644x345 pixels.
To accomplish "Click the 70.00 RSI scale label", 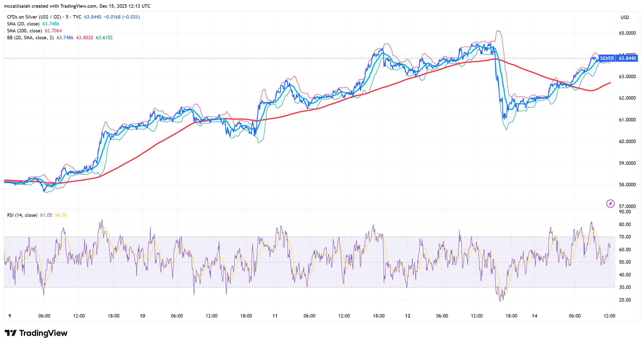I will tap(625, 237).
